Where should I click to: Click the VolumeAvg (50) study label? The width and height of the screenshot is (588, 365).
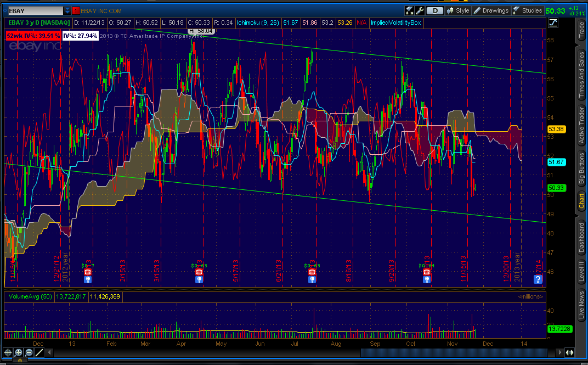point(30,296)
